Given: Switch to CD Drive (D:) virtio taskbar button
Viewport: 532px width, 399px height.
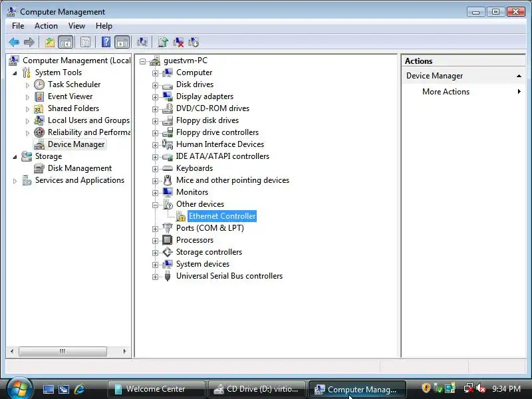Looking at the screenshot, I should (257, 389).
